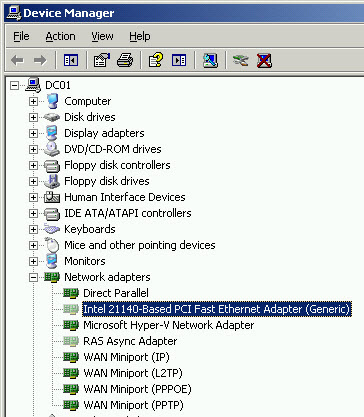The image size is (364, 417).
Task: Expand Floppy disk controllers node
Action: [x=33, y=165]
